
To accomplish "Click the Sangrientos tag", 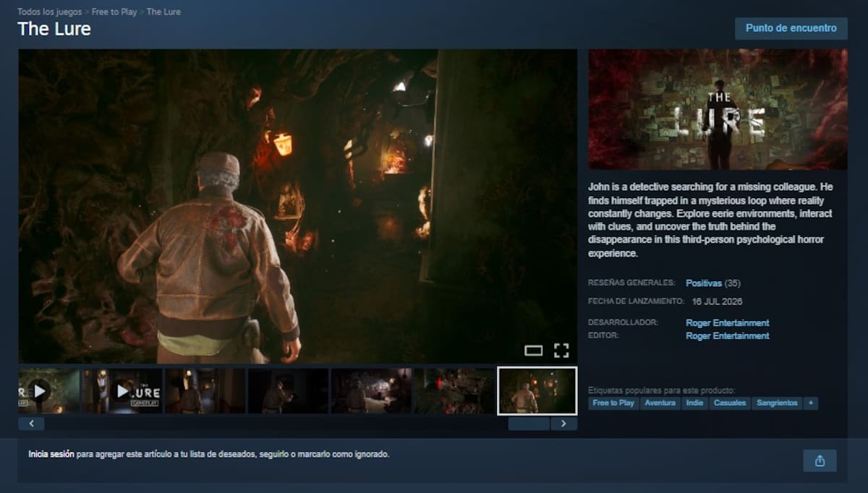I will coord(777,403).
